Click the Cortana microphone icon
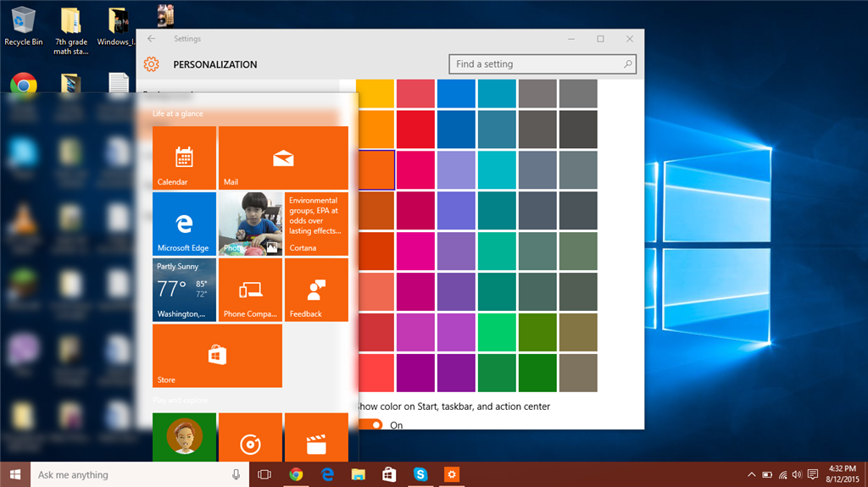Viewport: 868px width, 487px height. coord(236,474)
